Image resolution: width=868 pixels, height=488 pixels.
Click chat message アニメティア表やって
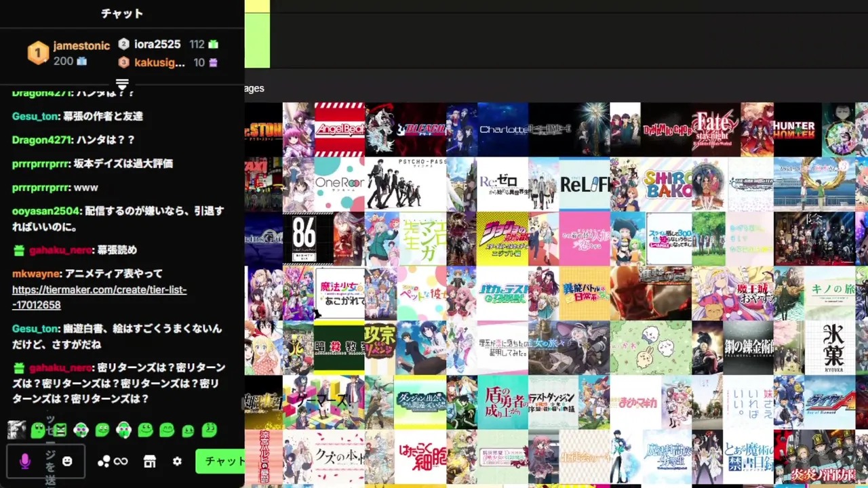coord(113,273)
